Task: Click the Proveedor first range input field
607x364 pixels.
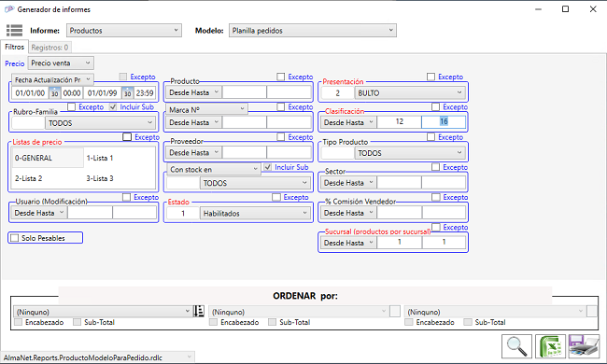Action: coord(245,153)
